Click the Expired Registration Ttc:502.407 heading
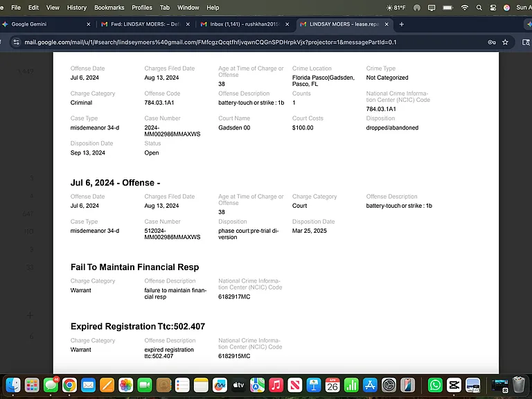The width and height of the screenshot is (532, 399). [138, 326]
